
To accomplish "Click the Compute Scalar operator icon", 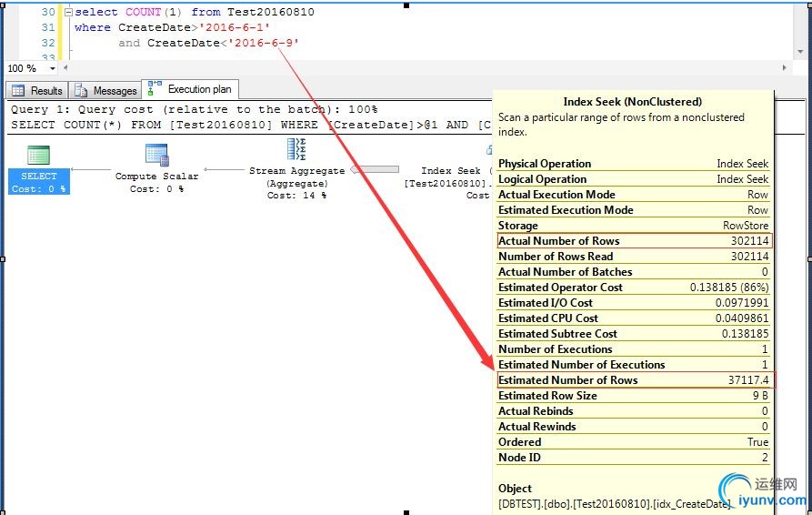I will point(157,155).
